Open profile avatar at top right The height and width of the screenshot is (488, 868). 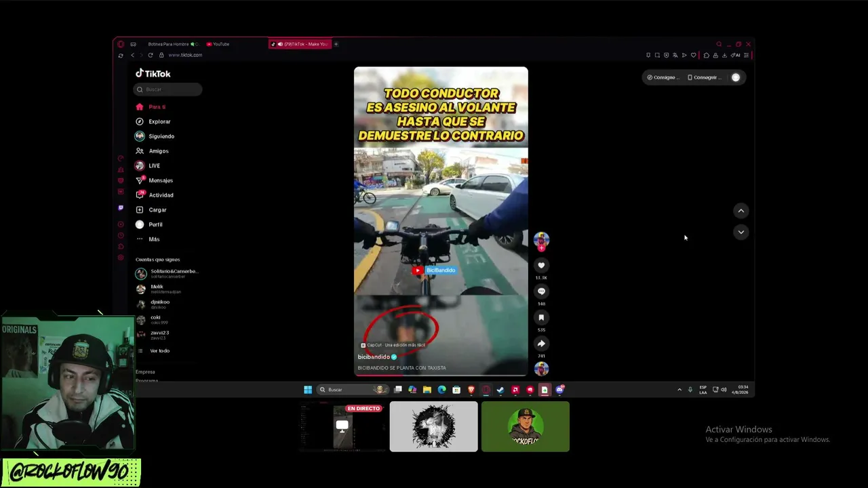click(x=736, y=77)
